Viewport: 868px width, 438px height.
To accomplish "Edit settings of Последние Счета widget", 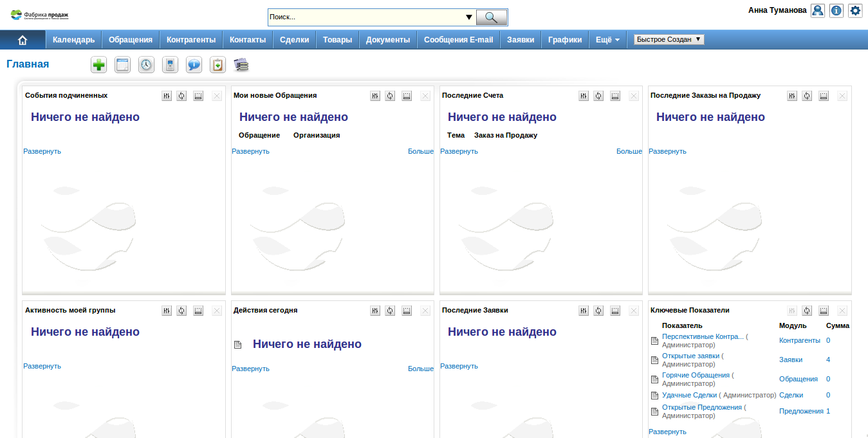I will (584, 96).
